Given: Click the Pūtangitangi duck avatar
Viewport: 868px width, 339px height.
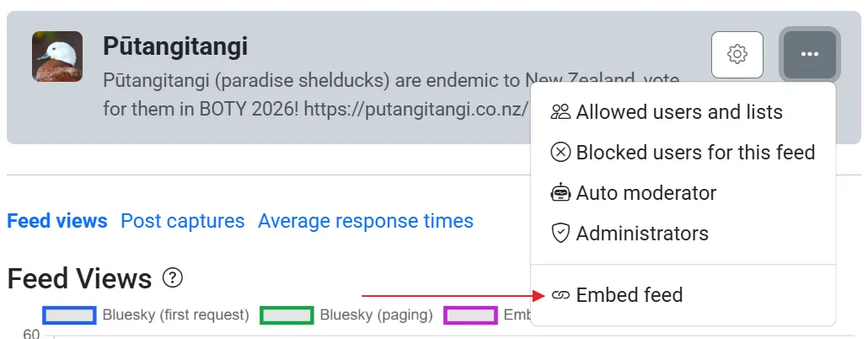Looking at the screenshot, I should click(57, 56).
